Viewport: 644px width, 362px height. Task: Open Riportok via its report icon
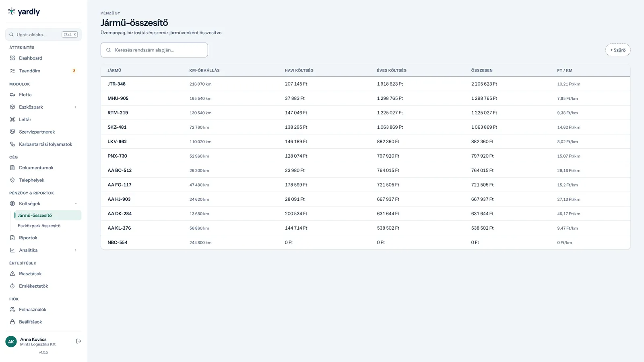(x=12, y=238)
